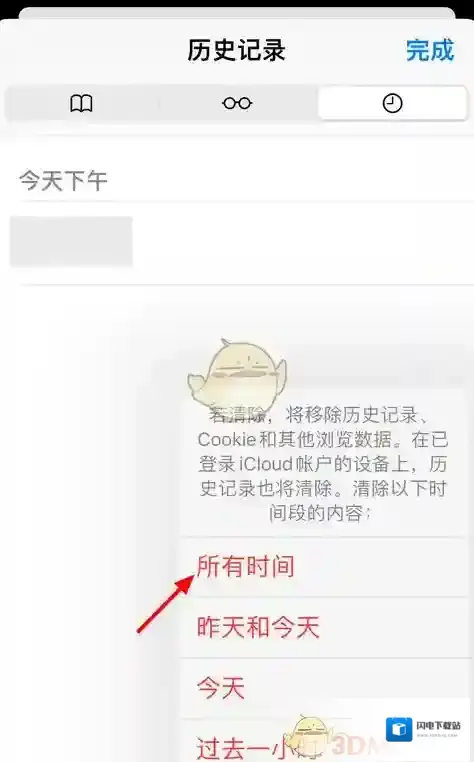Tap the clear history warning message text
Viewport: 474px width, 762px height.
[x=323, y=464]
